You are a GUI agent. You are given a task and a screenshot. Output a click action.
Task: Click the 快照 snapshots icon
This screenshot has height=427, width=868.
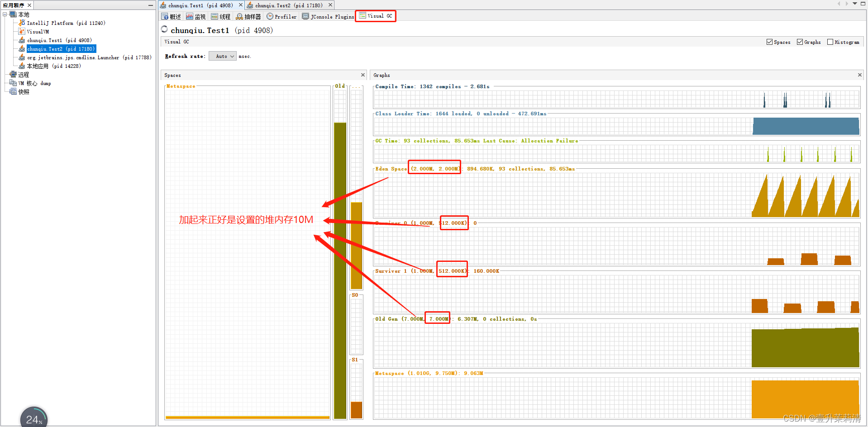click(13, 91)
